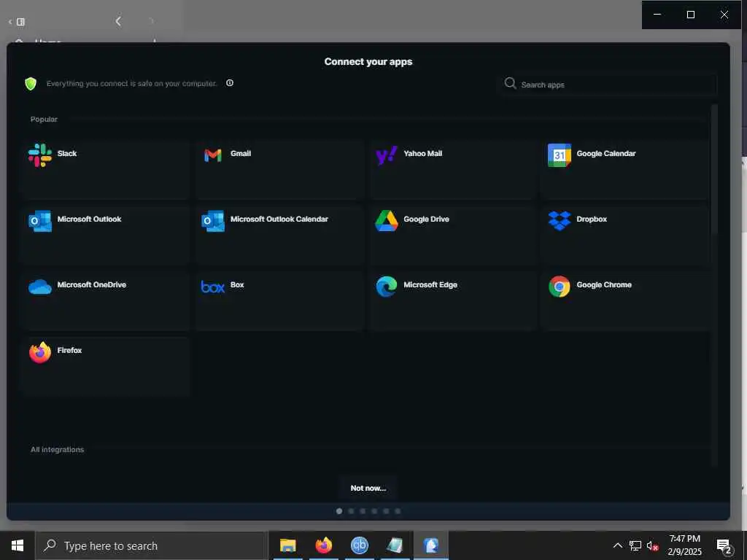Image resolution: width=747 pixels, height=560 pixels.
Task: Select the Google Chrome icon
Action: pos(560,287)
